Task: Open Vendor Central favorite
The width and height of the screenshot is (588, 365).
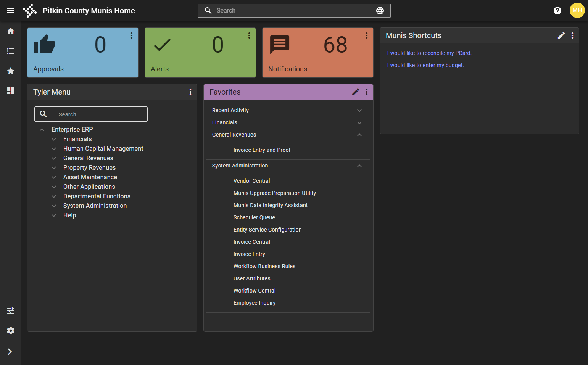Action: tap(251, 181)
